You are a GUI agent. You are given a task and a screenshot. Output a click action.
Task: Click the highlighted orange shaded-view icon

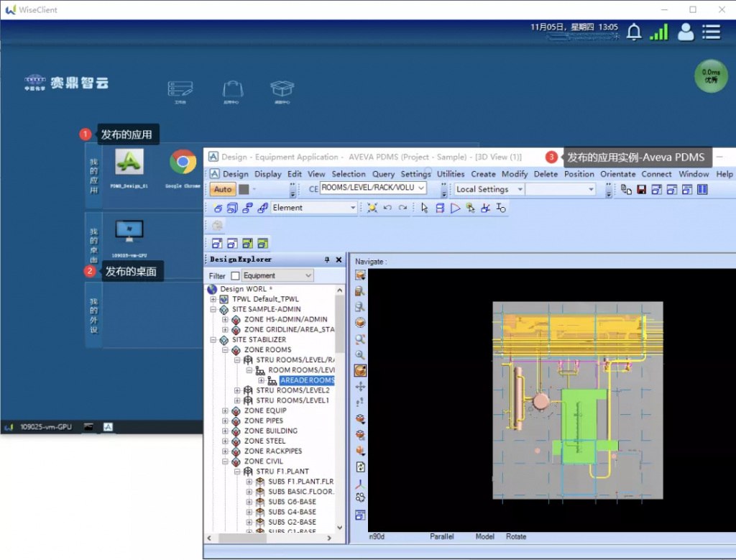click(x=360, y=371)
